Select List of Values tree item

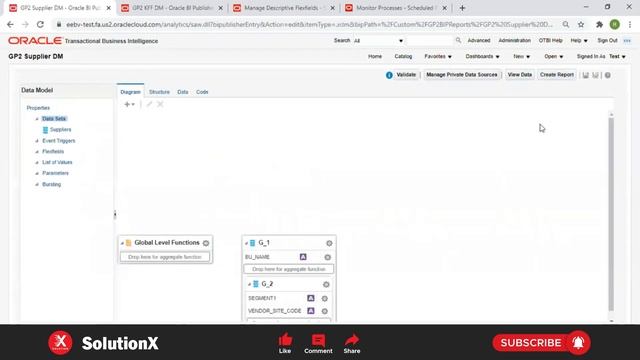[x=57, y=162]
